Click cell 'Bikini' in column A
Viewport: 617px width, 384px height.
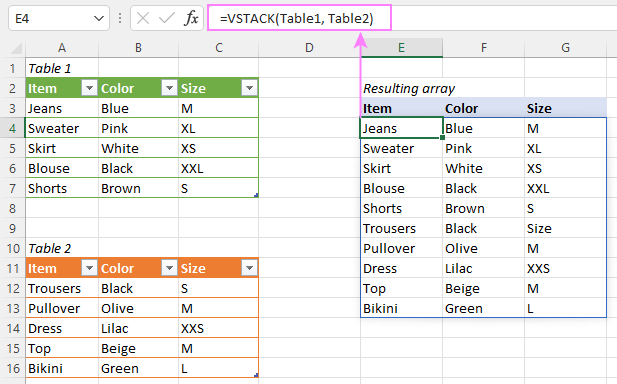62,368
